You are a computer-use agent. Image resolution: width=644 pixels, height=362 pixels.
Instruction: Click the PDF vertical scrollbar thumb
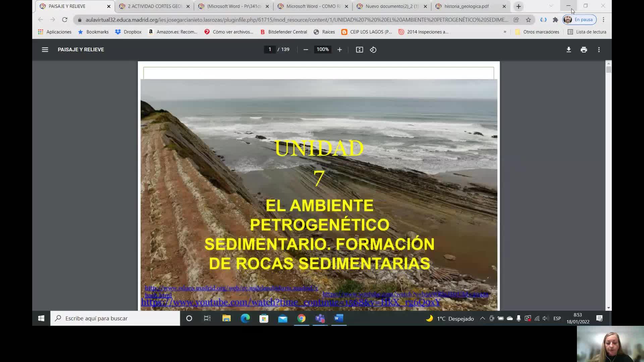608,70
